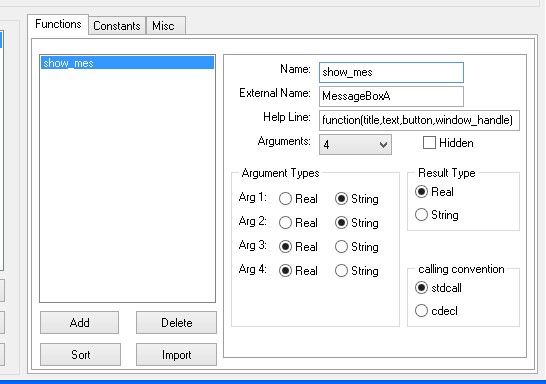Click the External Name field
546x384 pixels.
pyautogui.click(x=391, y=96)
